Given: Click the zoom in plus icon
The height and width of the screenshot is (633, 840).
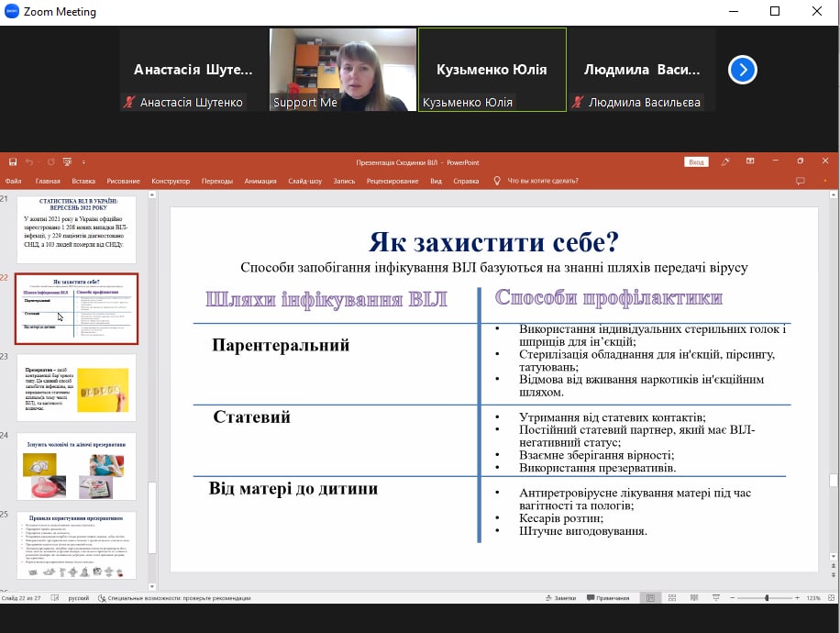Looking at the screenshot, I should tap(798, 597).
